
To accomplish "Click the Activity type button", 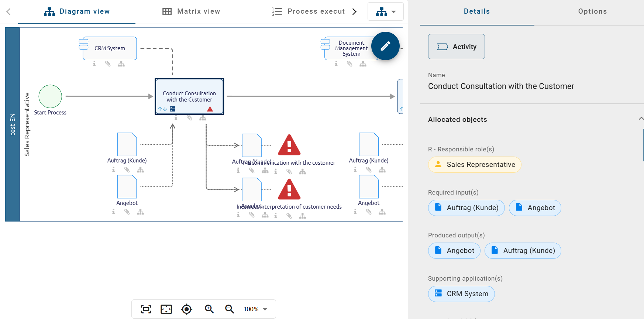I will pos(457,47).
